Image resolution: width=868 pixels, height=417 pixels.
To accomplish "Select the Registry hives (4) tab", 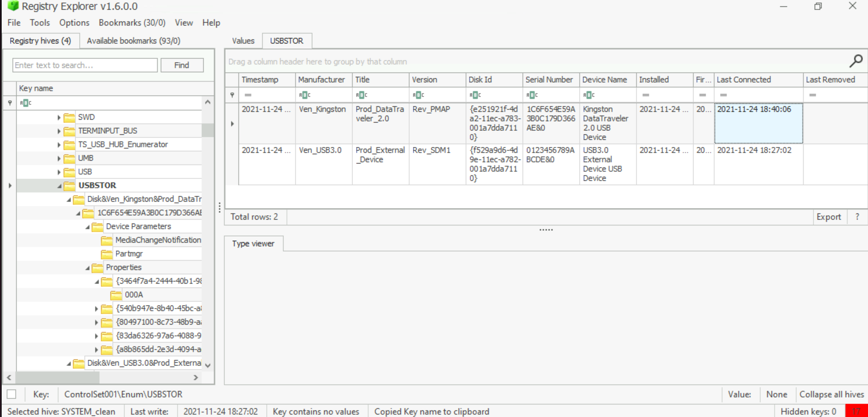I will pyautogui.click(x=41, y=41).
